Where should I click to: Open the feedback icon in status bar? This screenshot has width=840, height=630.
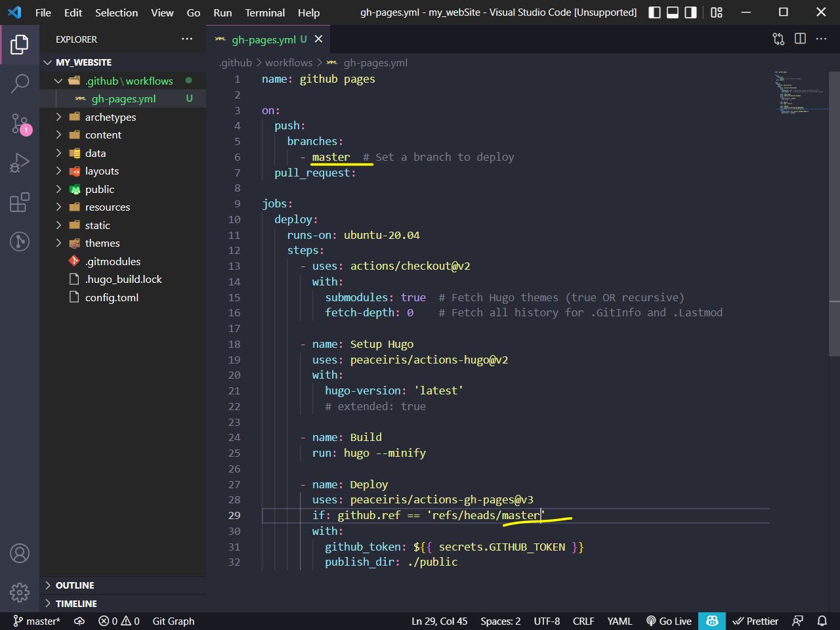coord(798,621)
